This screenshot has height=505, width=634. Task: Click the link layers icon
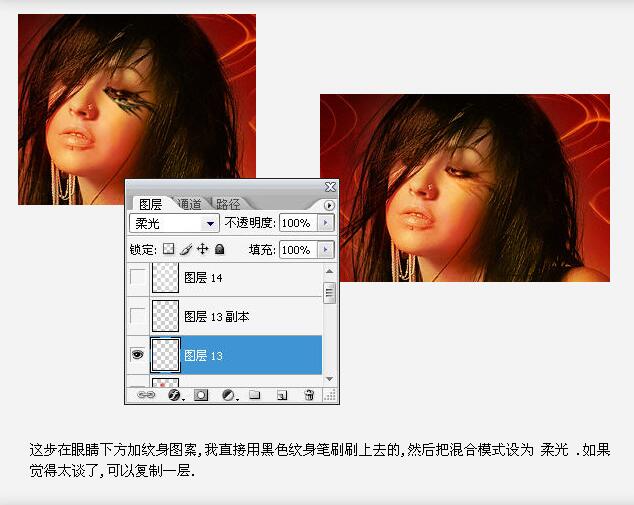146,395
